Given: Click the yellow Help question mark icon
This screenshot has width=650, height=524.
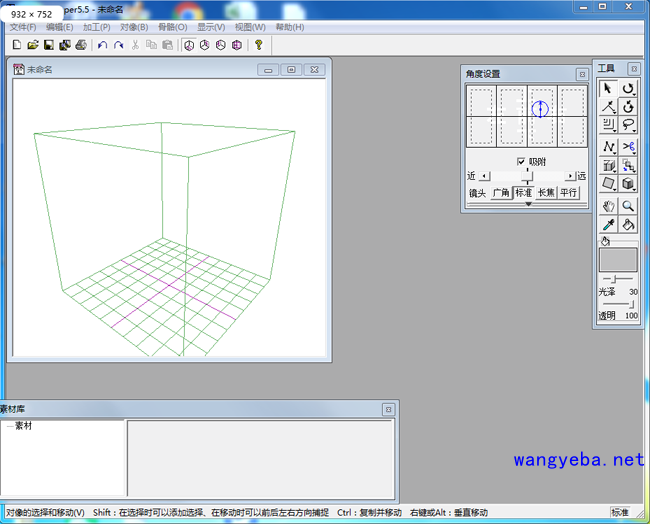Looking at the screenshot, I should pyautogui.click(x=258, y=45).
